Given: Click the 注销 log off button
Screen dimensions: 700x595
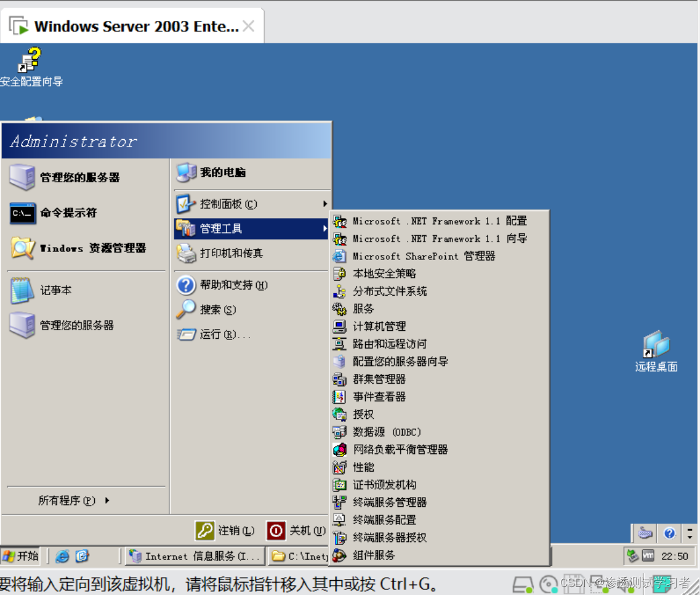Looking at the screenshot, I should tap(225, 531).
